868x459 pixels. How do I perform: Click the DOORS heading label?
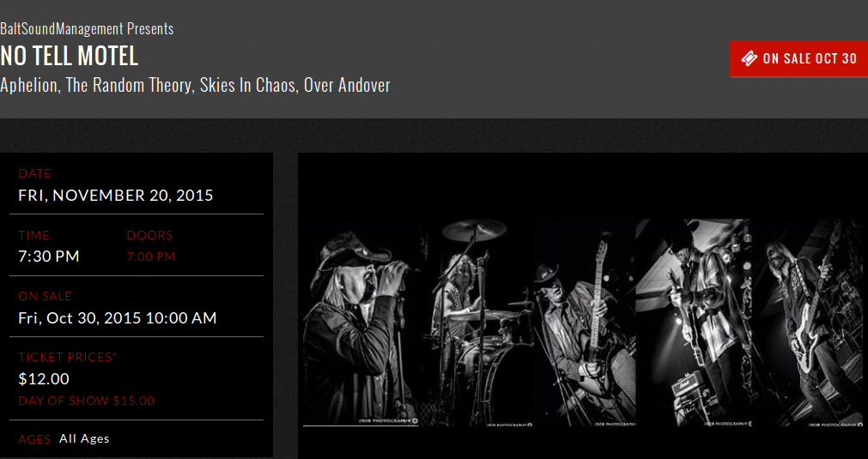point(150,235)
